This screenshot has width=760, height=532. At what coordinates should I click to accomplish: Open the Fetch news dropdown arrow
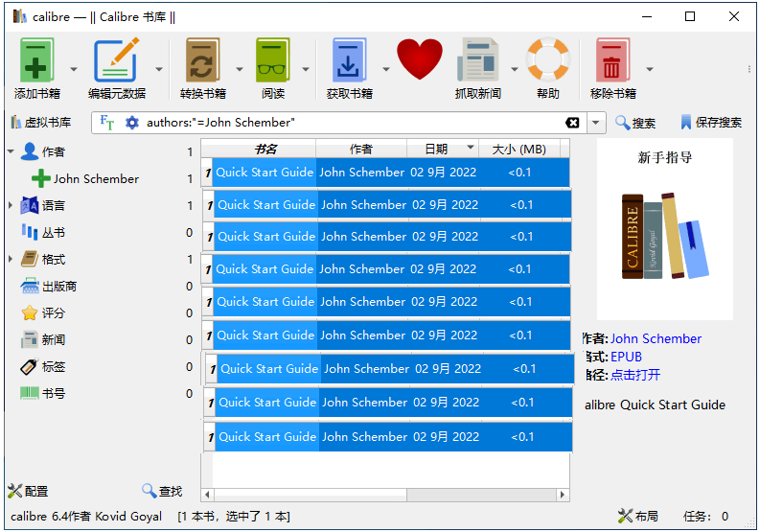(515, 69)
